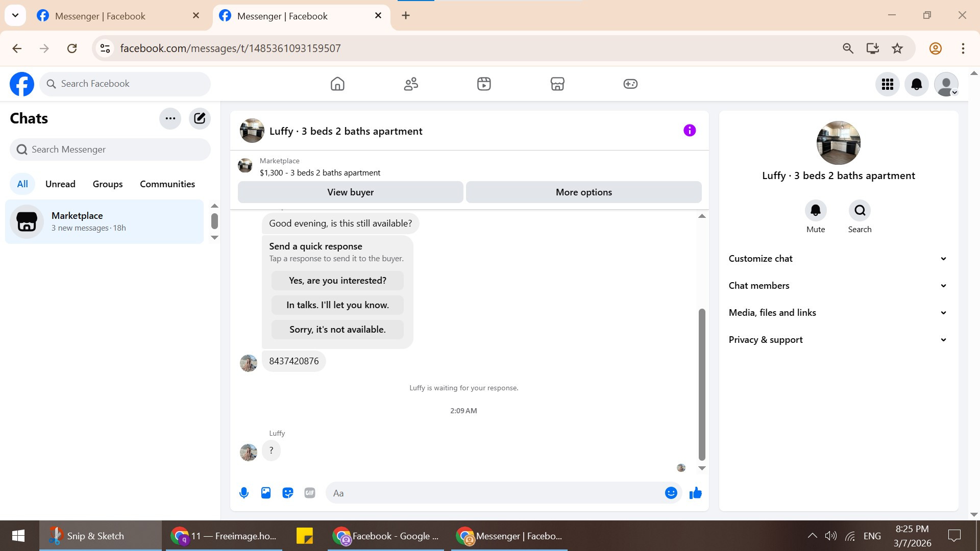The width and height of the screenshot is (980, 551).
Task: Focus the Search Facebook field
Action: pyautogui.click(x=125, y=84)
